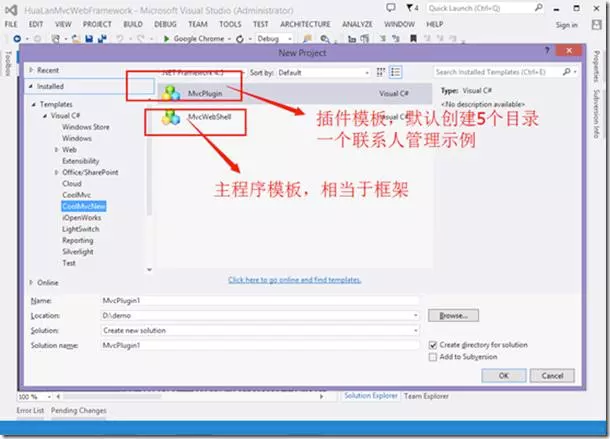Open the Toolbox side panel tab
610x439 pixels.
click(7, 62)
